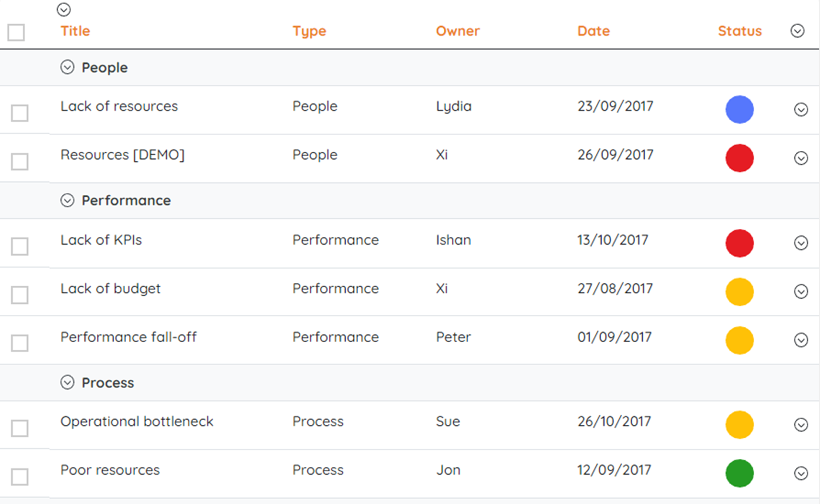Open row menu for Poor resources
Image resolution: width=820 pixels, height=504 pixels.
[x=801, y=473]
